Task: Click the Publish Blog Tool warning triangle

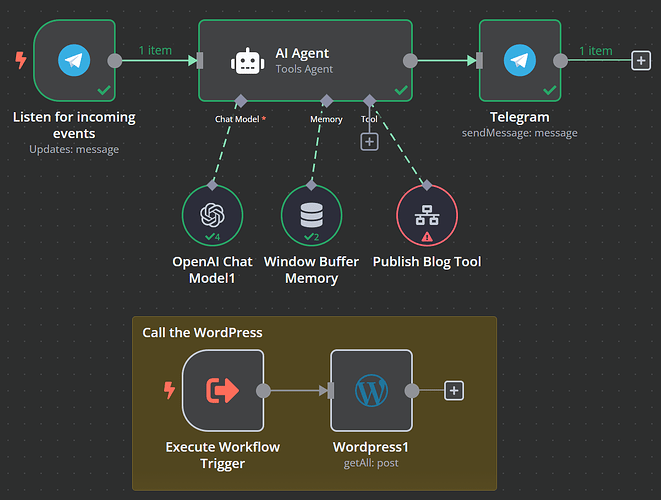Action: 427,237
